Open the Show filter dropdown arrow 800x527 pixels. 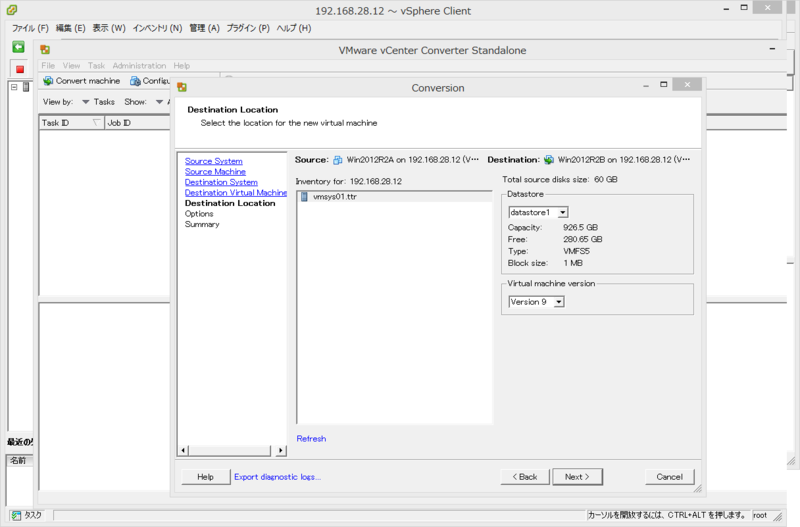tap(159, 102)
